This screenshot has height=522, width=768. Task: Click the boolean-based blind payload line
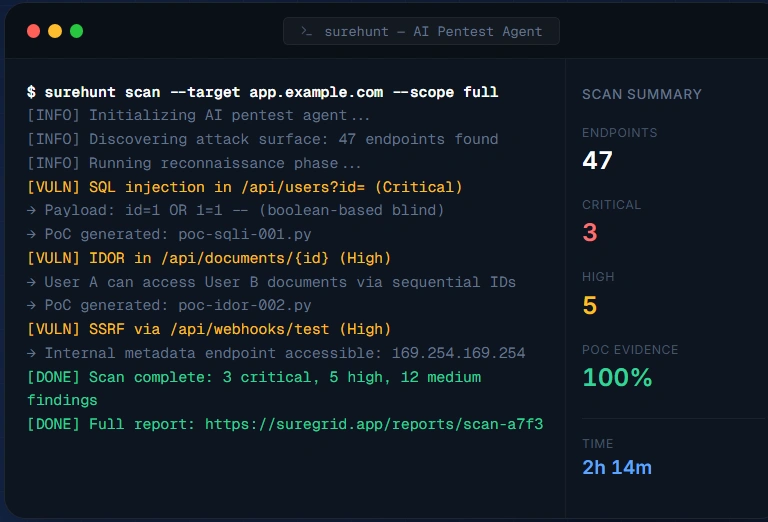pyautogui.click(x=236, y=211)
